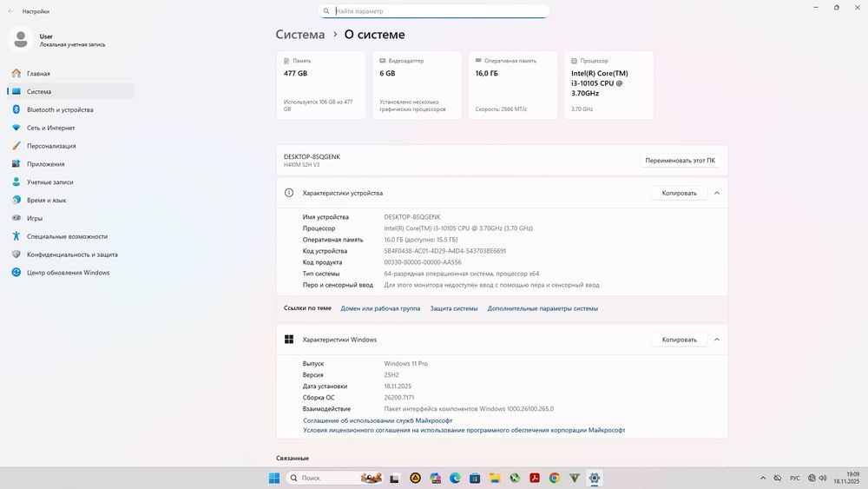Open the Оперативная память 16,0 ГБ card

513,85
